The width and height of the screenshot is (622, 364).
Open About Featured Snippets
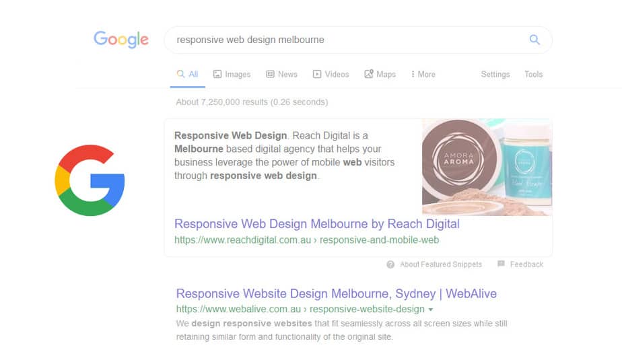click(x=441, y=264)
